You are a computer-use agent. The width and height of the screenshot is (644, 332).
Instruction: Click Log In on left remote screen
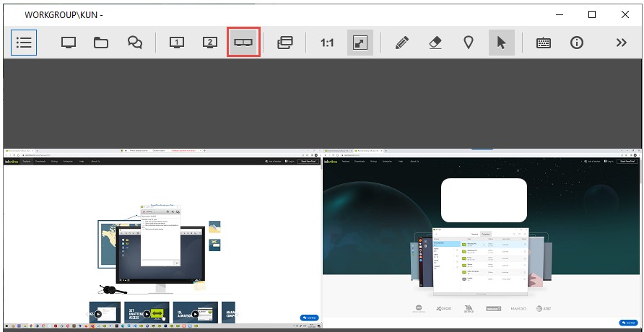(290, 161)
